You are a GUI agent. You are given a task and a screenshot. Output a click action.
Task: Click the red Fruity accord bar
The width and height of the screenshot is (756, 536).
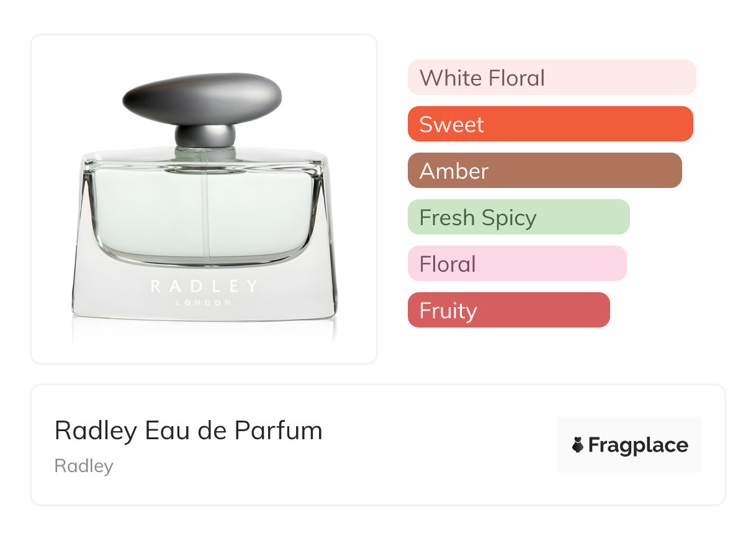(508, 310)
